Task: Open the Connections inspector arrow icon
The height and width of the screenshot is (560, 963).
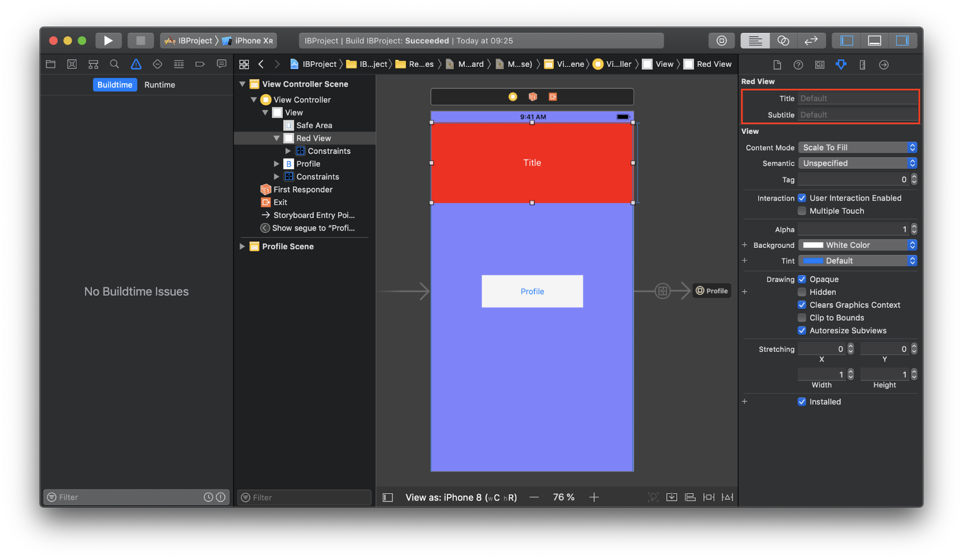Action: pos(884,64)
